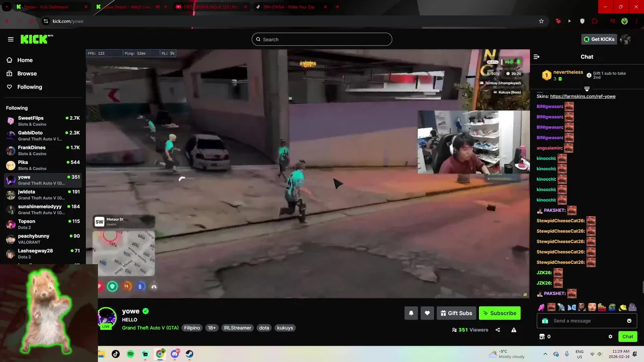Expand the pinned message handle in chat
Viewport: 644px width, 362px height.
click(x=587, y=88)
